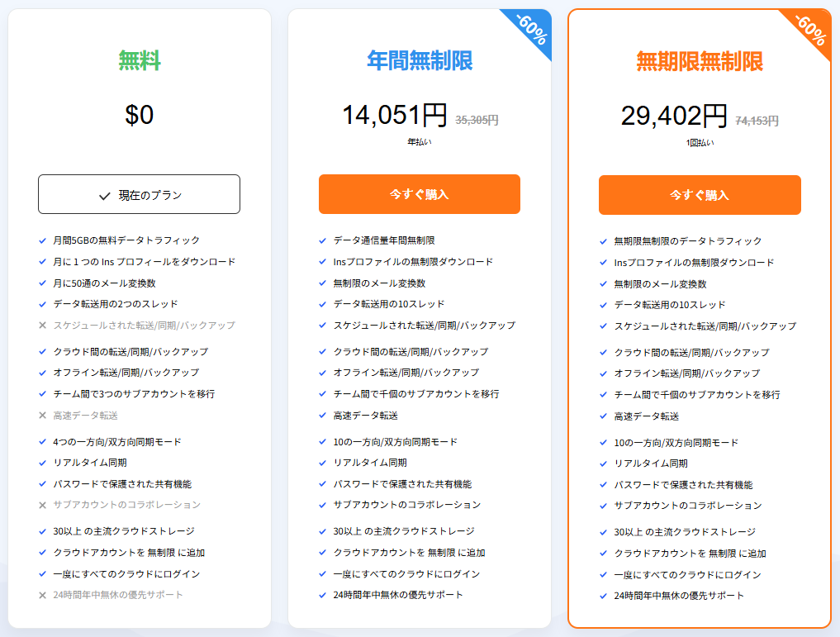
Task: Click the 14,051円 yearly price
Action: click(394, 116)
